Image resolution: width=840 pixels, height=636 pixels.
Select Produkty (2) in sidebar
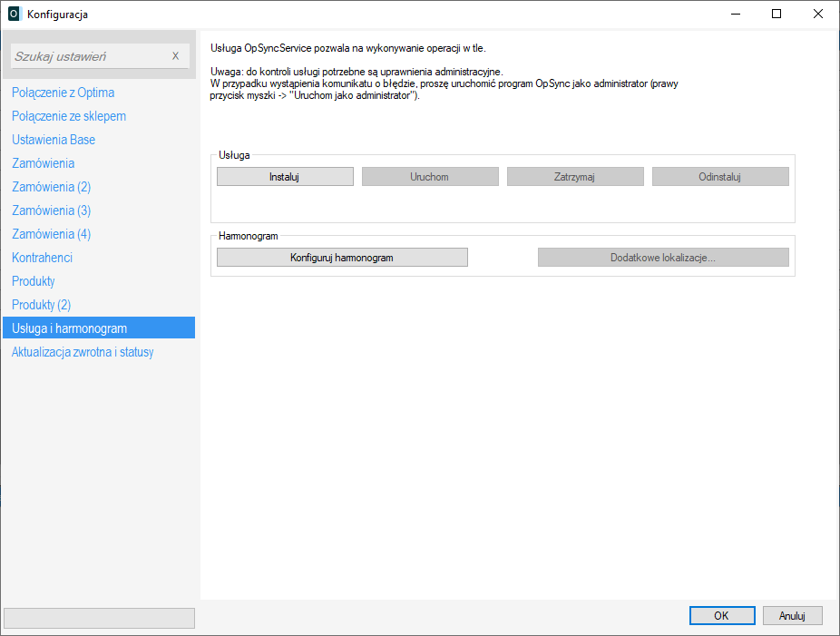41,305
